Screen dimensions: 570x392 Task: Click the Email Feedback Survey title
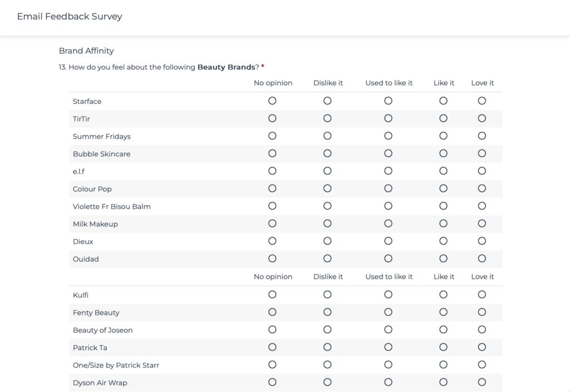point(70,17)
